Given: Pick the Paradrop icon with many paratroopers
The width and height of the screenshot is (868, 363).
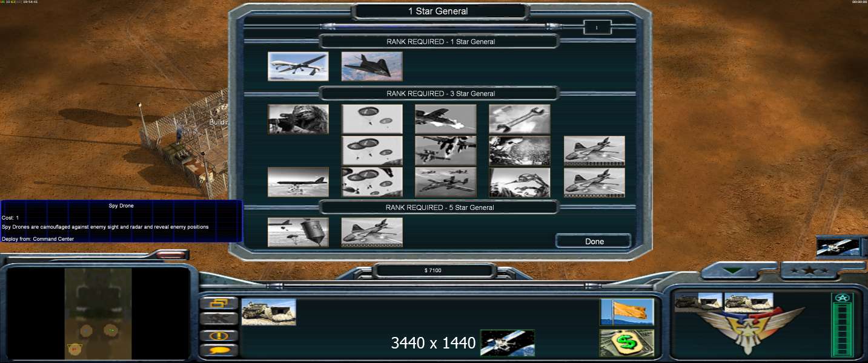Looking at the screenshot, I should (x=372, y=182).
